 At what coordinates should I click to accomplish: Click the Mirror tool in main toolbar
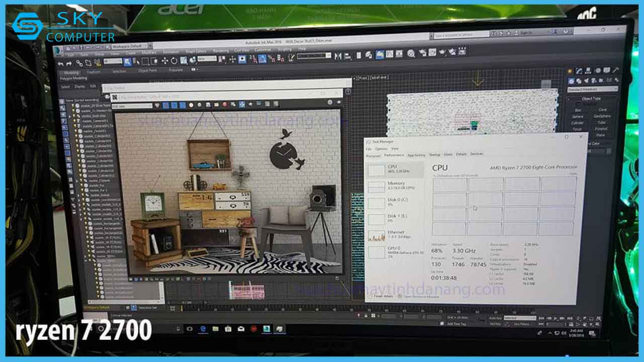tap(338, 56)
